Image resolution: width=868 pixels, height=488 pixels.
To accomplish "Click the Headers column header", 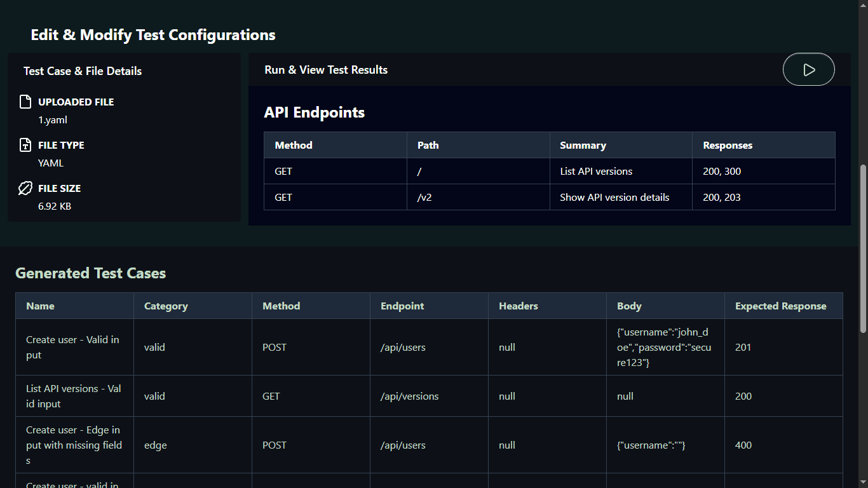I will pos(548,306).
